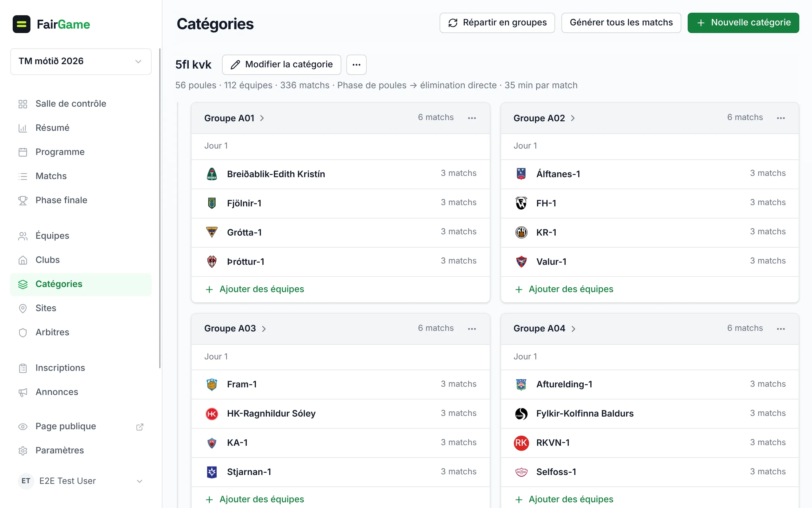The image size is (812, 508).
Task: Navigate to Matchs list
Action: tap(81, 176)
